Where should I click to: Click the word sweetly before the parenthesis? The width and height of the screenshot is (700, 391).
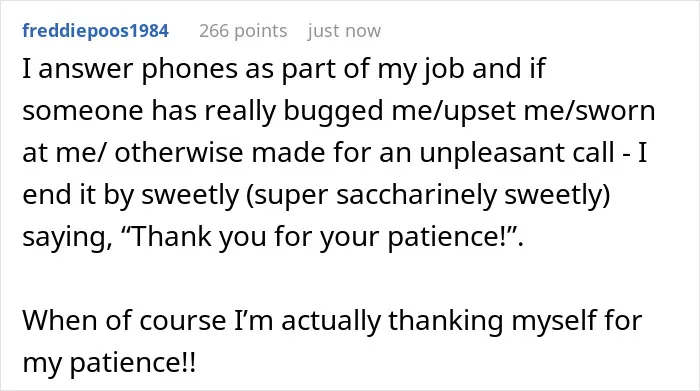pyautogui.click(x=190, y=195)
